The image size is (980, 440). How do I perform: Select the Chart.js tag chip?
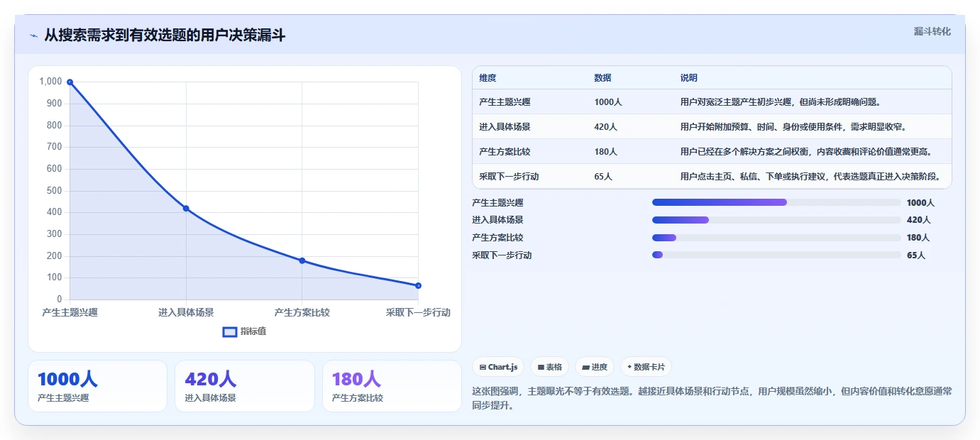[x=499, y=367]
